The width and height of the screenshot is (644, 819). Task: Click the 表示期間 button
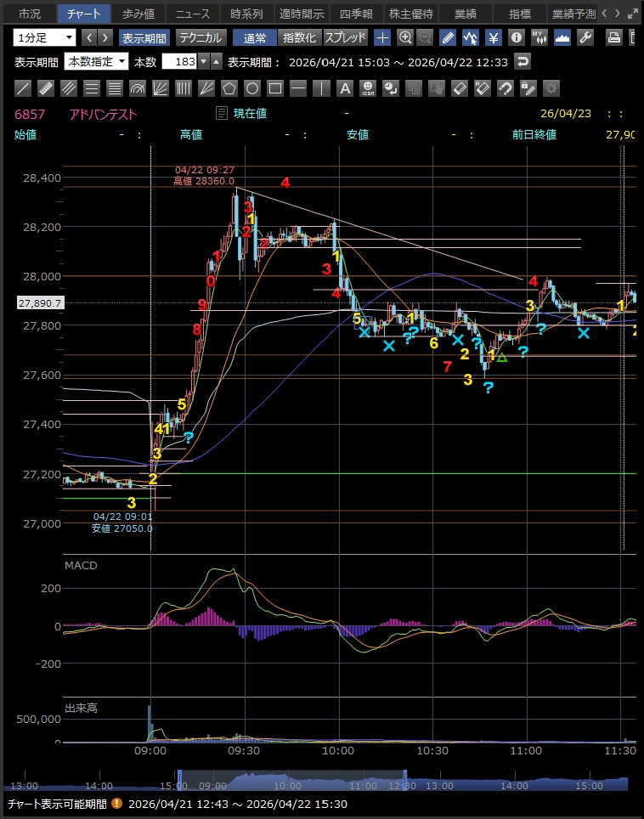tap(144, 37)
